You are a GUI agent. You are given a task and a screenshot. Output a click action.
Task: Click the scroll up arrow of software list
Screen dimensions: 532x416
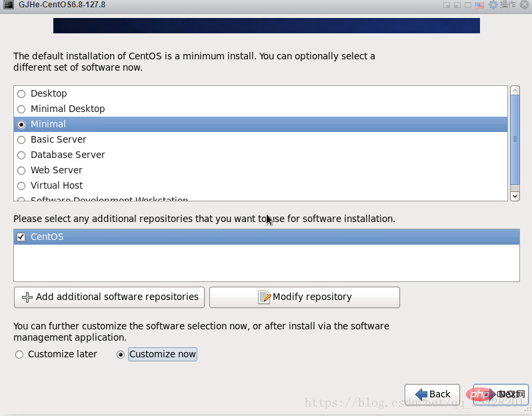(x=515, y=90)
